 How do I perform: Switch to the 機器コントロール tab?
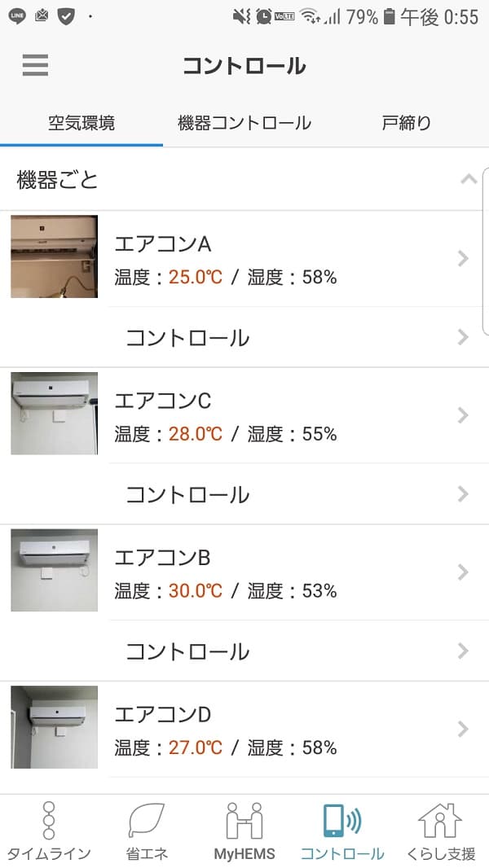point(244,123)
